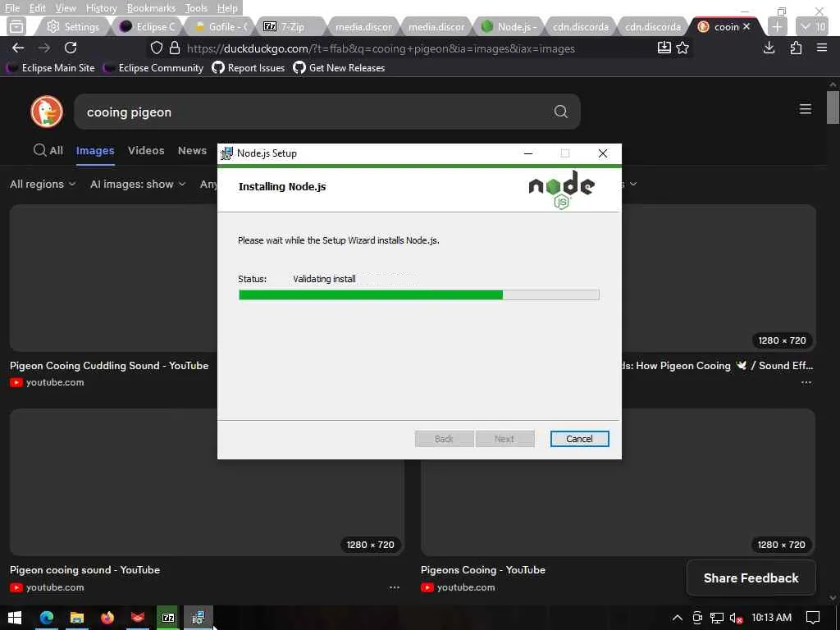This screenshot has height=630, width=840.
Task: Open the Report Issues bookmark
Action: click(x=249, y=68)
